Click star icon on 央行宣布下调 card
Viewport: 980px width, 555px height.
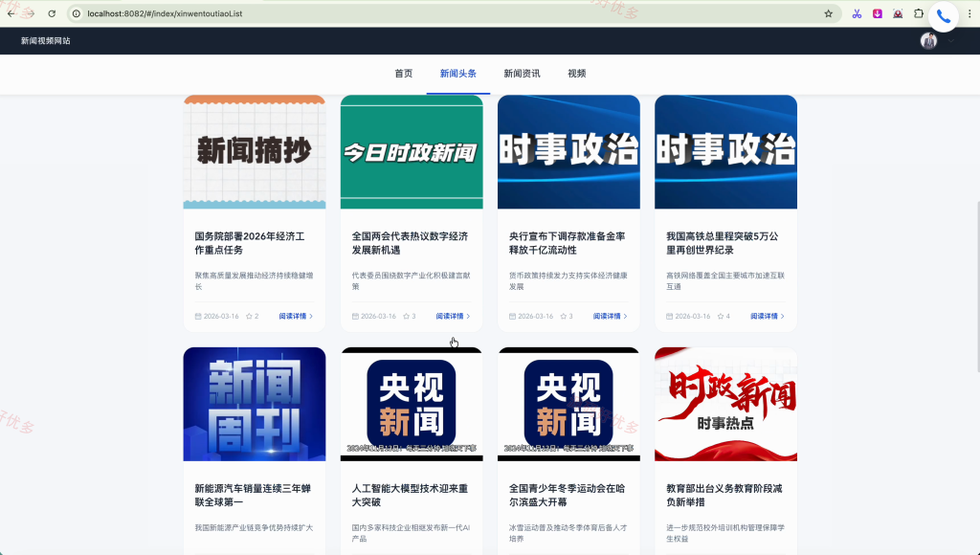pos(563,316)
